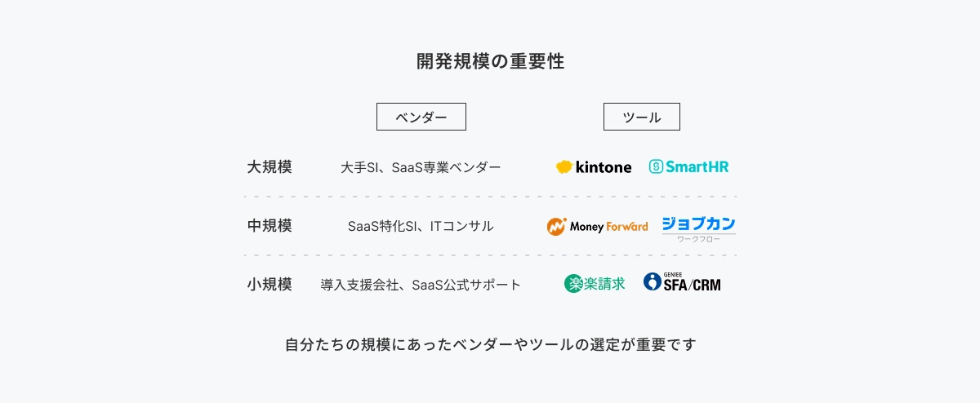The width and height of the screenshot is (980, 403).
Task: Click the 開発規模の重要性 title
Action: tap(490, 62)
